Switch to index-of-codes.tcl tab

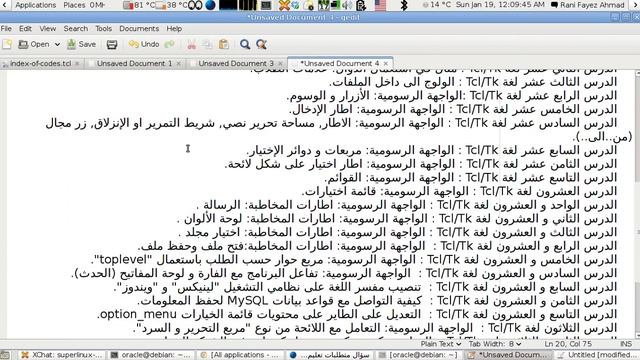pos(41,64)
